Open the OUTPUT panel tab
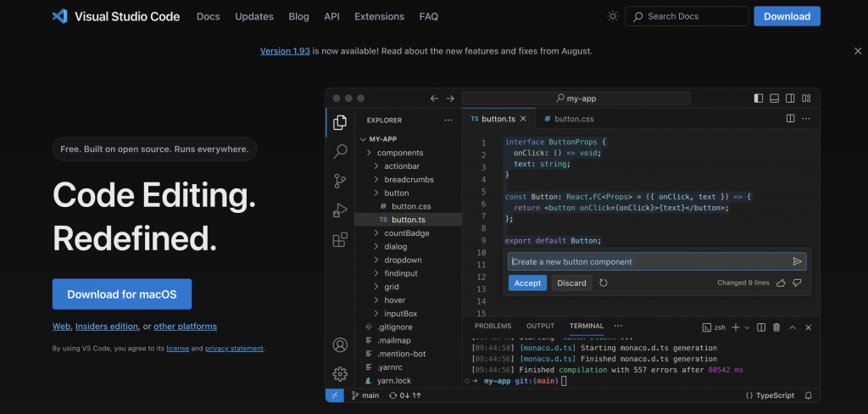Screen dimensions: 868x414 click(x=540, y=326)
